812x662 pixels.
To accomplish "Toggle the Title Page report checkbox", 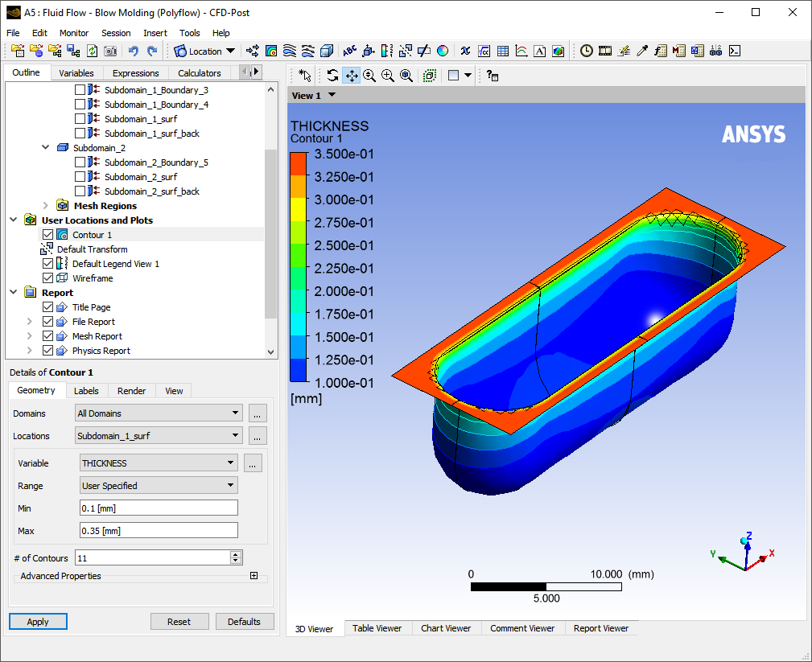I will click(47, 307).
